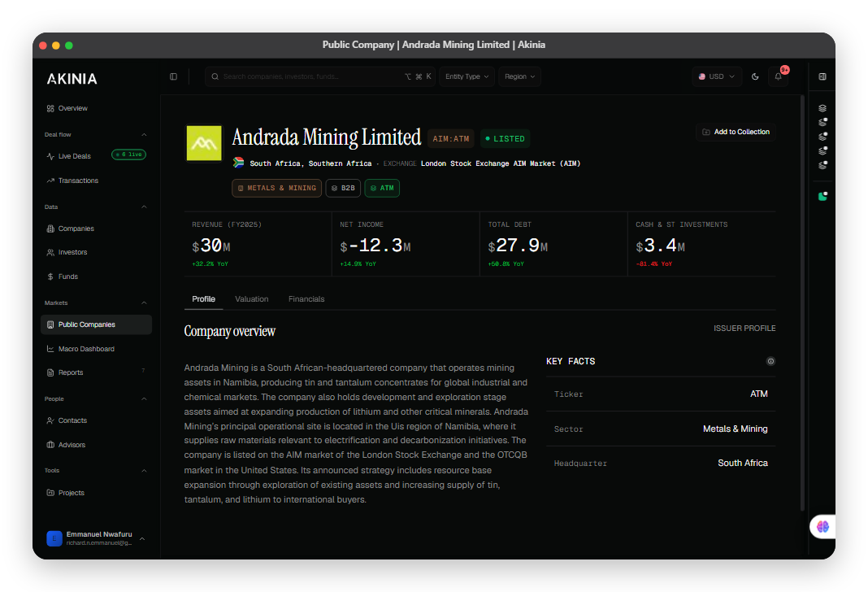Screen dimensions: 868x592
Task: Click the search magnifier icon
Action: pos(215,76)
